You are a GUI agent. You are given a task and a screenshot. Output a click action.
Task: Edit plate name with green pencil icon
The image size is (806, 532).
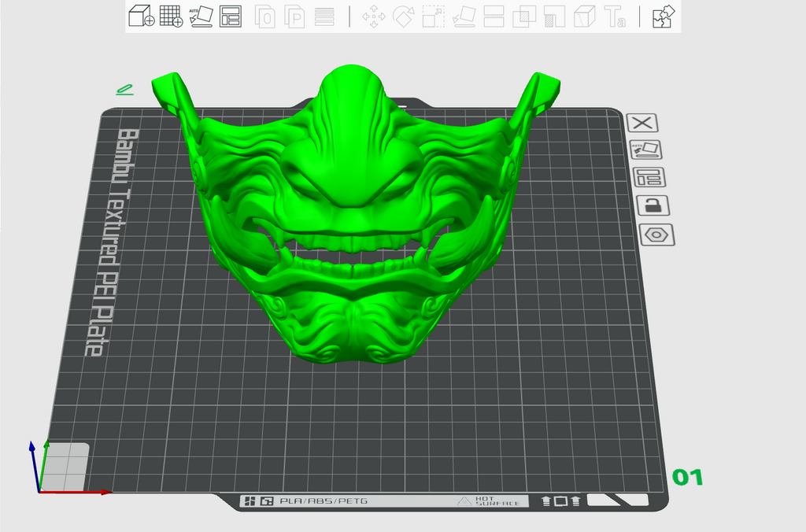[125, 90]
